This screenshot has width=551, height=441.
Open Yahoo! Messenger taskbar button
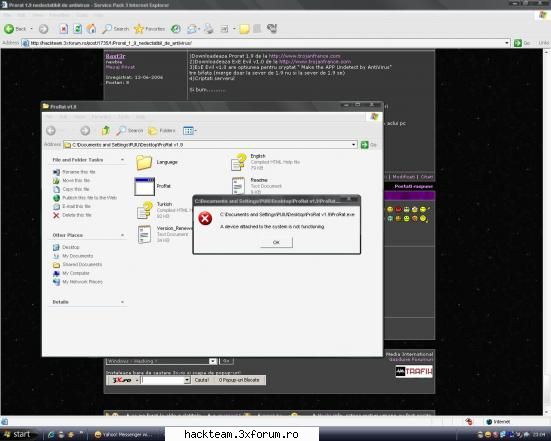pyautogui.click(x=124, y=435)
